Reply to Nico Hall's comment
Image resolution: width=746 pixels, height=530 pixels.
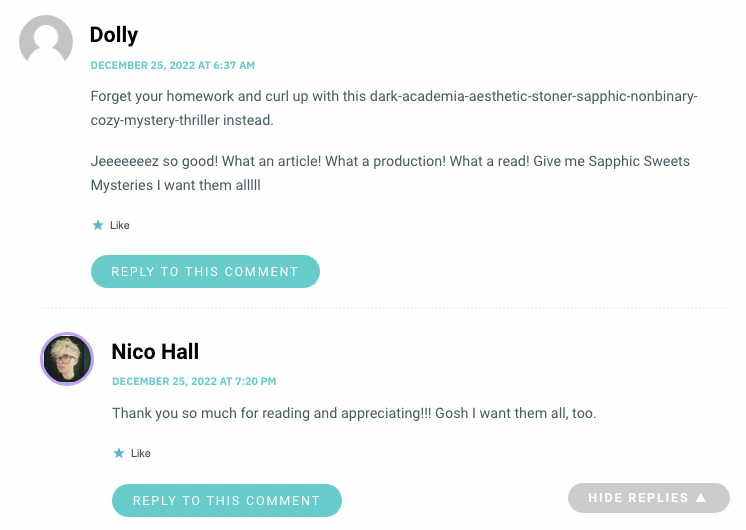[226, 501]
